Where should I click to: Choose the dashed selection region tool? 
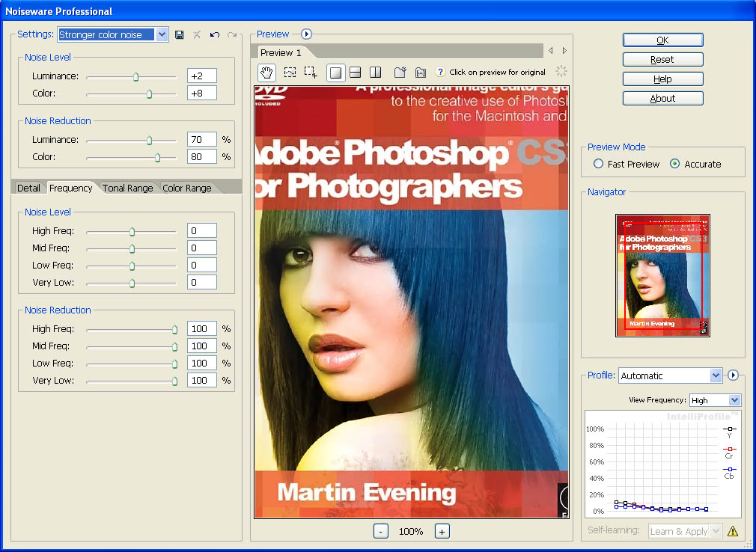(x=290, y=73)
